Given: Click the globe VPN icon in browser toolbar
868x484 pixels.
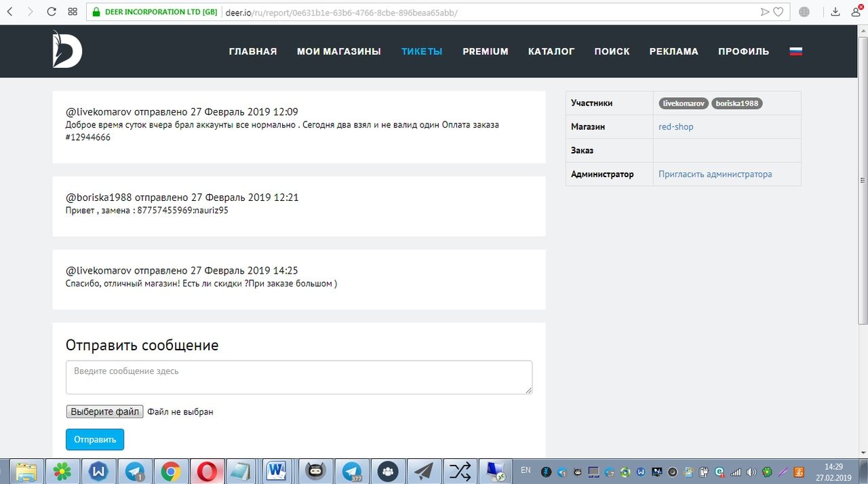Looking at the screenshot, I should point(804,12).
